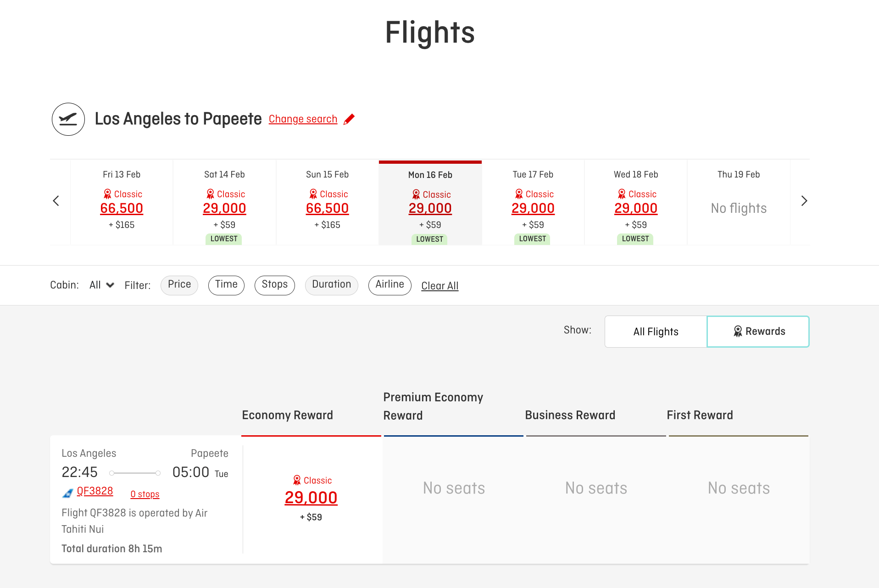Viewport: 879px width, 588px height.
Task: Click the red pencil edit icon
Action: point(349,119)
